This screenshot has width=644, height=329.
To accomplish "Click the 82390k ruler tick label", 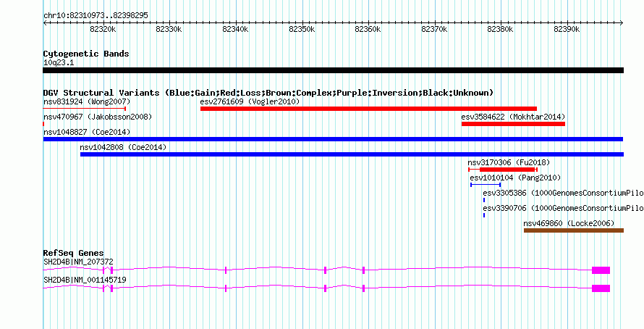I will [x=567, y=30].
